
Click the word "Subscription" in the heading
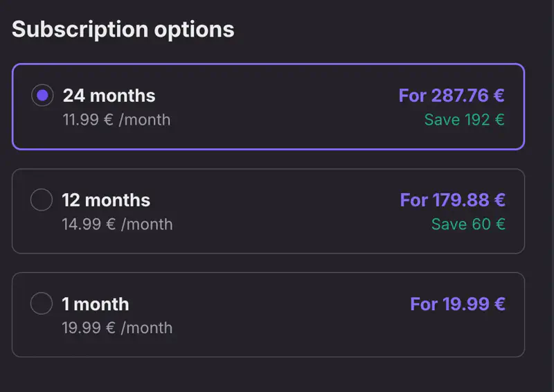(80, 30)
